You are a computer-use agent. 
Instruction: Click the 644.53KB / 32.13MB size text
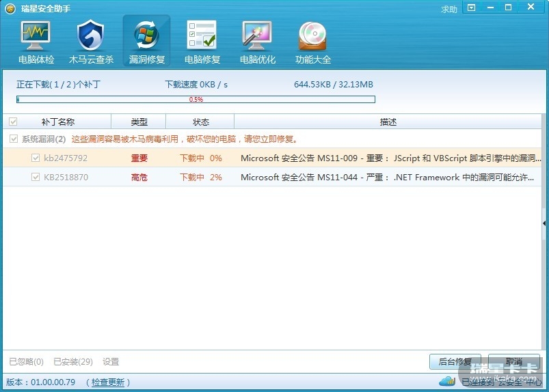coord(334,84)
